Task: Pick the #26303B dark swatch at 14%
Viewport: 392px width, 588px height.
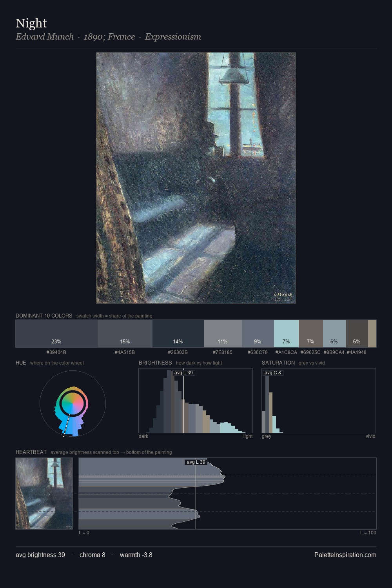Action: [x=178, y=334]
